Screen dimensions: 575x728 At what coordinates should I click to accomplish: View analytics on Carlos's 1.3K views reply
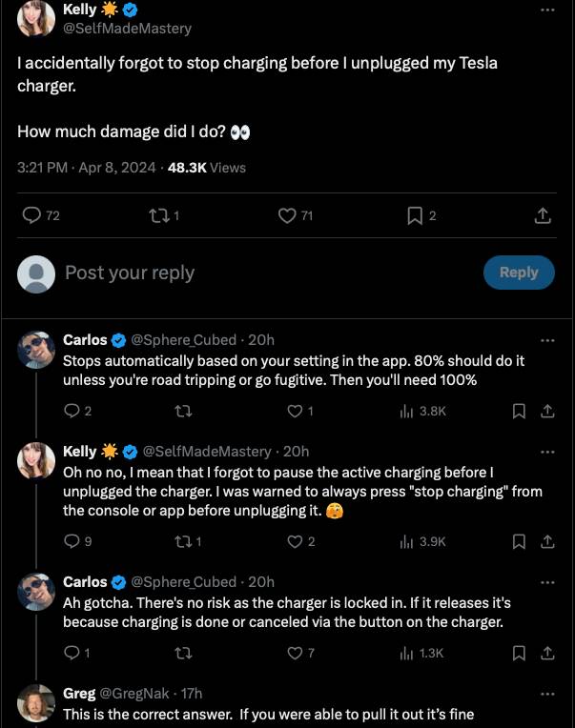(422, 653)
